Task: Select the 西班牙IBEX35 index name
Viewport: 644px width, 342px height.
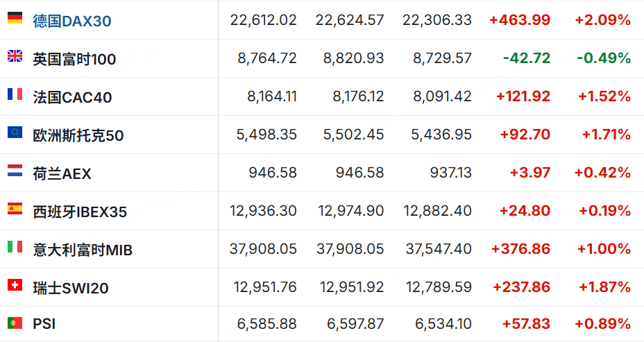Action: [80, 212]
